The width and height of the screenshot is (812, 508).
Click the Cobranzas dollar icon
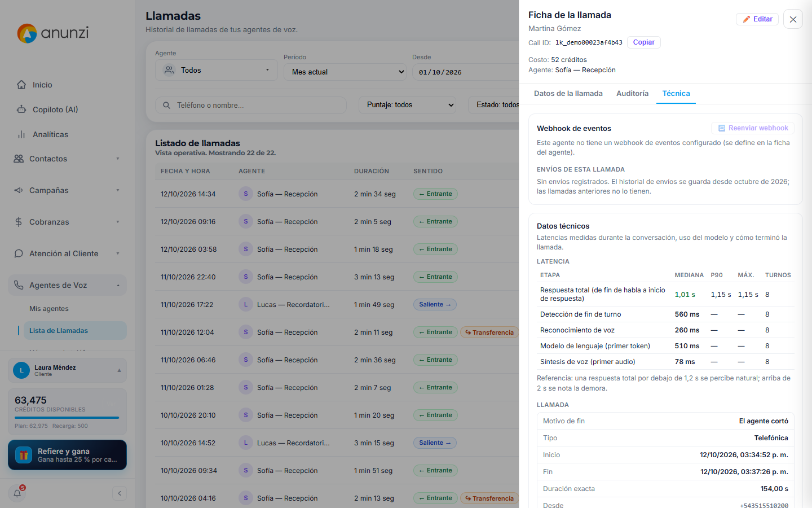(19, 222)
